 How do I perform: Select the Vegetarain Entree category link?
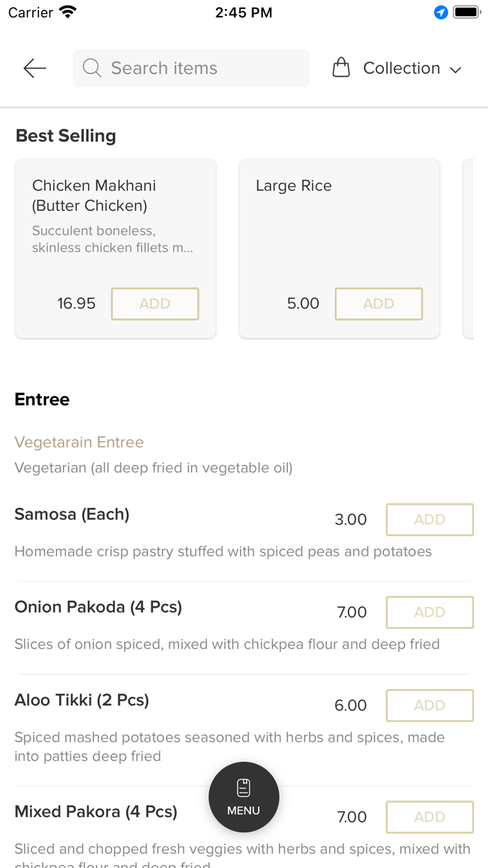coord(79,442)
